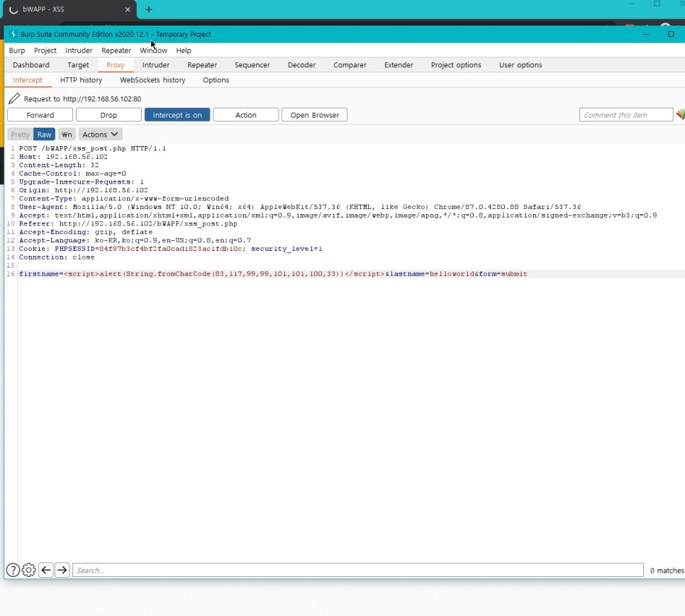Open the User options tab
685x616 pixels.
coord(520,65)
